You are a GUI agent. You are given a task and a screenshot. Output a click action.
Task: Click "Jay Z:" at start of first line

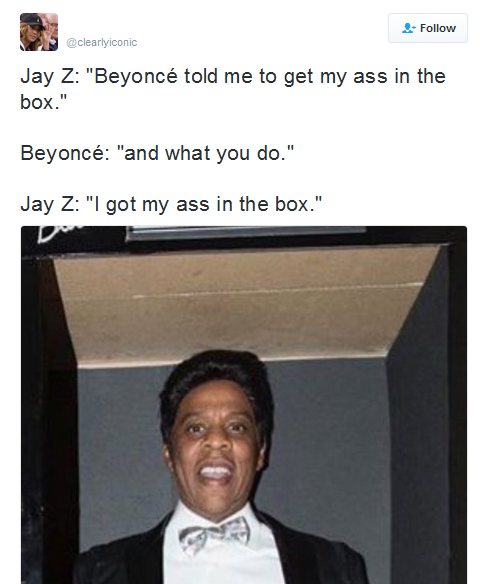(50, 77)
